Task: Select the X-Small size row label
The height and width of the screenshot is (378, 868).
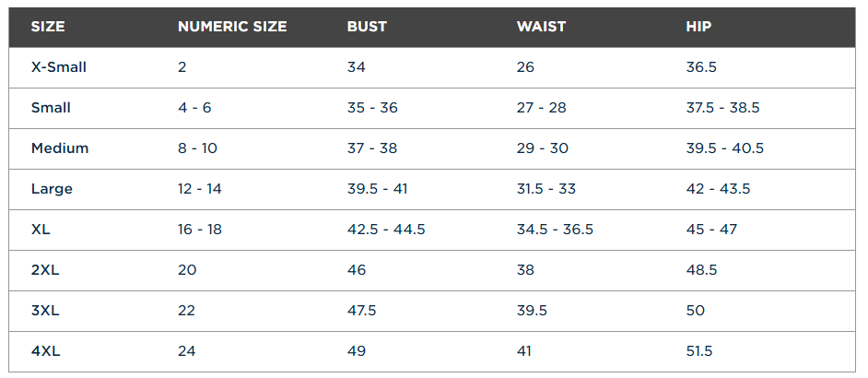Action: [59, 67]
